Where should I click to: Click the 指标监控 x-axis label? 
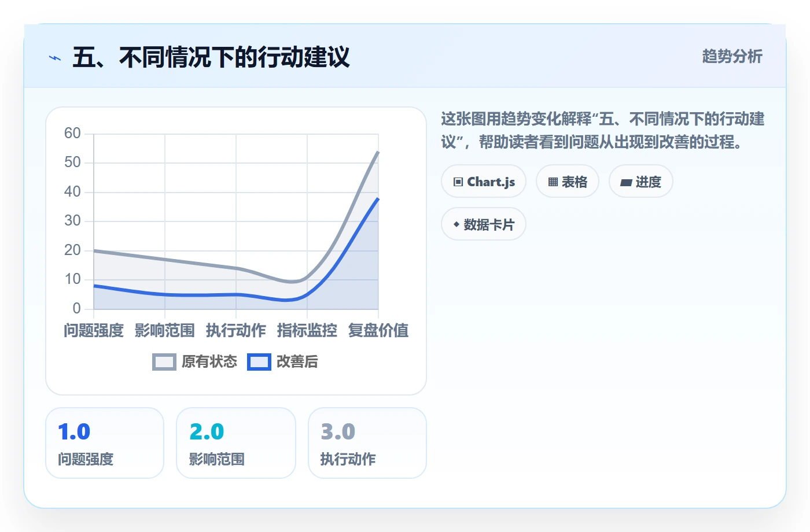pos(307,330)
